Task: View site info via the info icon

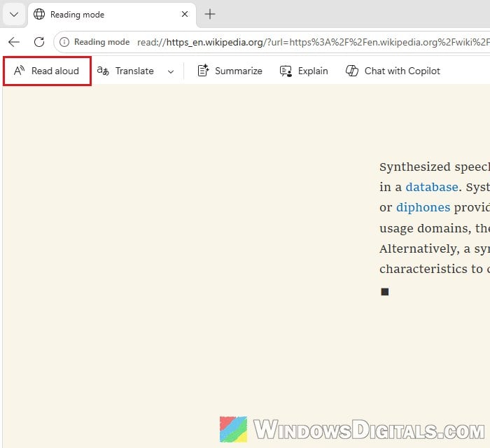Action: coord(64,42)
